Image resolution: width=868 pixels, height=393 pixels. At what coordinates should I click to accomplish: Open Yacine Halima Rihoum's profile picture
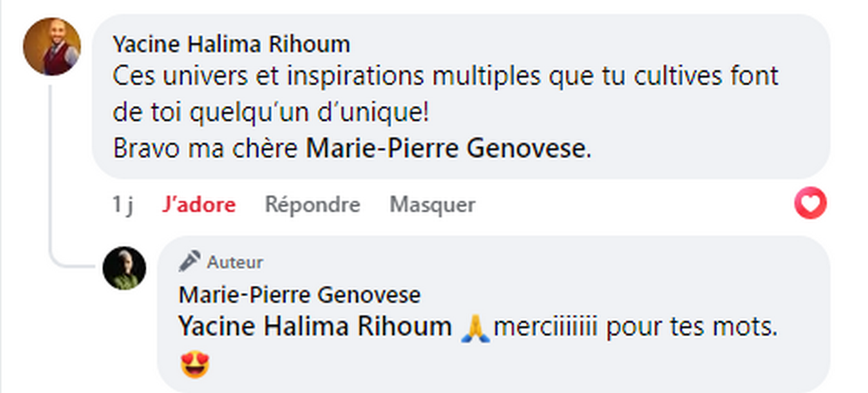coord(52,46)
